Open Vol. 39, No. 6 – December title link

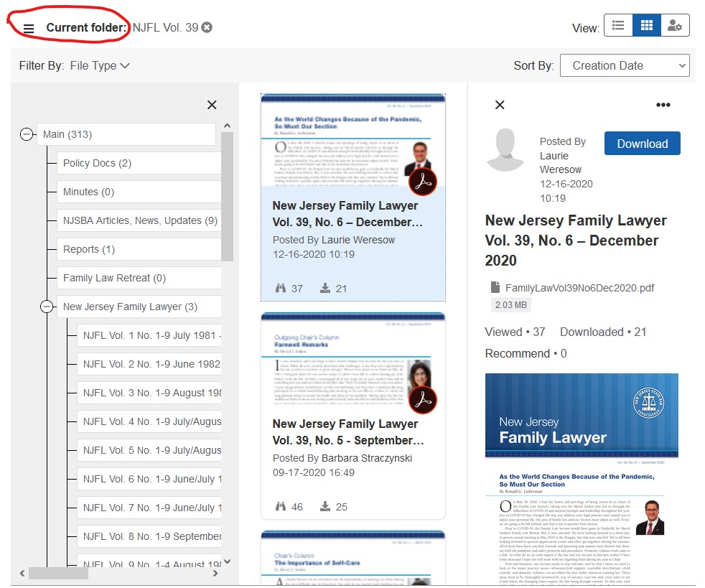[x=347, y=214]
